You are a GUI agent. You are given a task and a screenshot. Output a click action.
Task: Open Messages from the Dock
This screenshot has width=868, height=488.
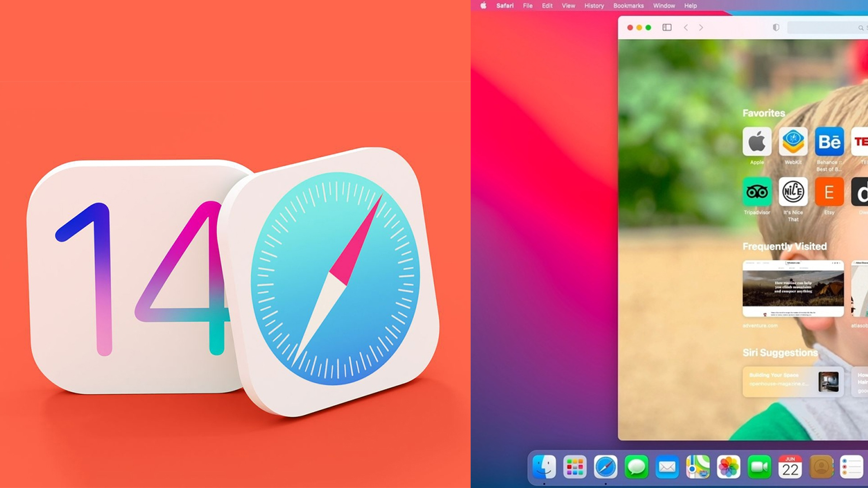(x=636, y=467)
